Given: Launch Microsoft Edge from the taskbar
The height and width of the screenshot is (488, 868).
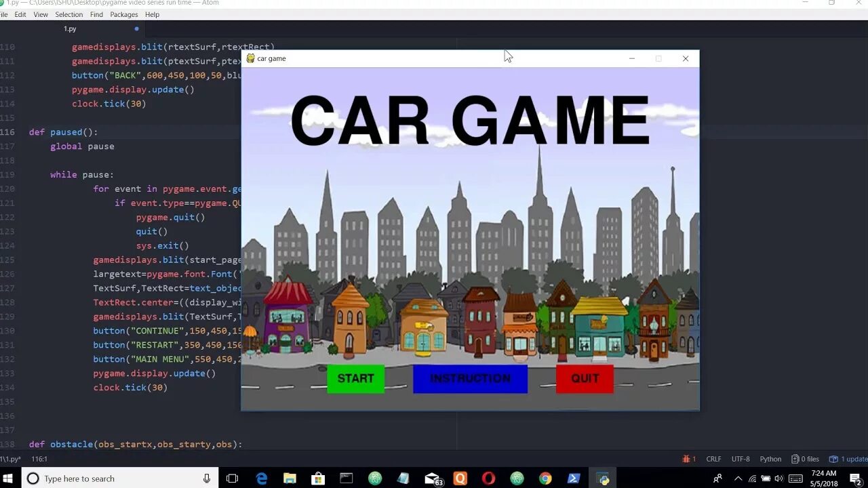Looking at the screenshot, I should click(260, 478).
